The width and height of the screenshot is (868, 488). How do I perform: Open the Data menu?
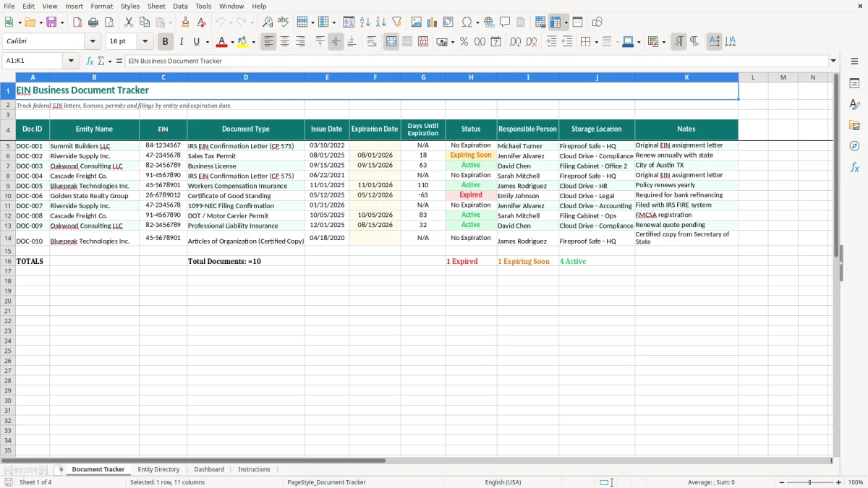click(180, 6)
